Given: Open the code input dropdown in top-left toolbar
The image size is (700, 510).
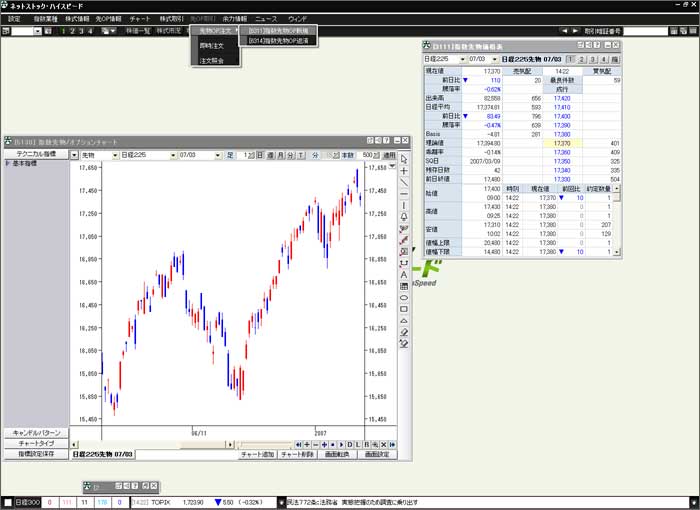Looking at the screenshot, I should point(38,31).
